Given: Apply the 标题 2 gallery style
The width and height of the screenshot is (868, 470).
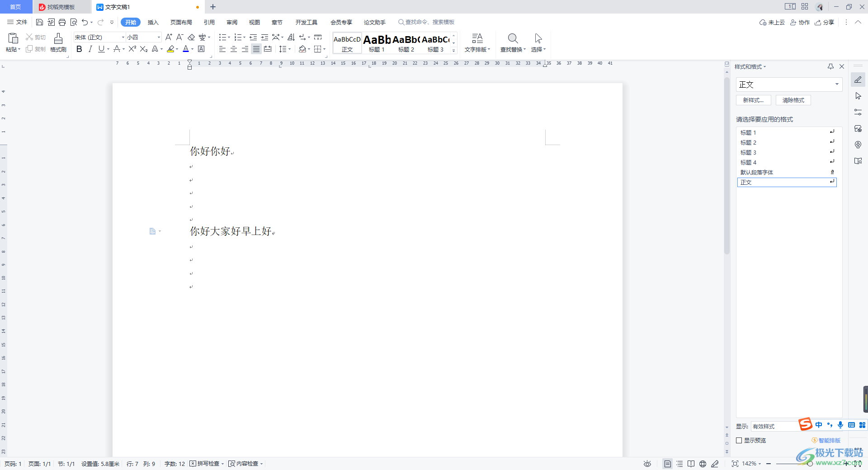Looking at the screenshot, I should tap(406, 43).
